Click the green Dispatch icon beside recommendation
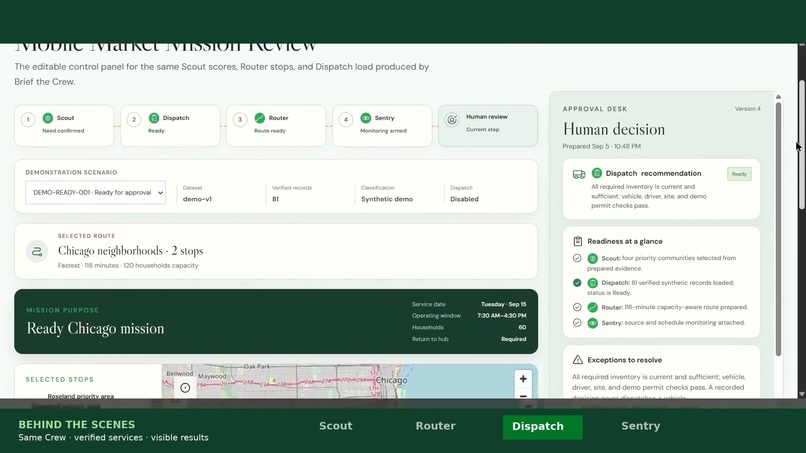 [x=597, y=173]
